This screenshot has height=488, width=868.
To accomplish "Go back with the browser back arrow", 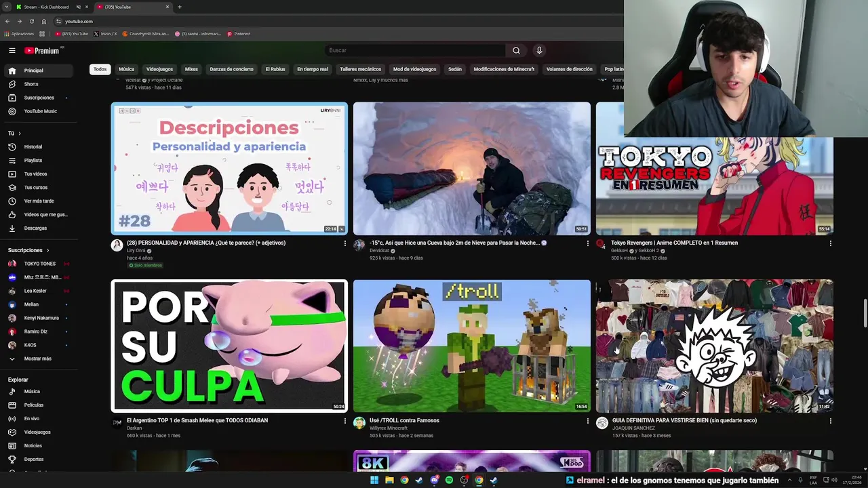I will click(x=7, y=21).
